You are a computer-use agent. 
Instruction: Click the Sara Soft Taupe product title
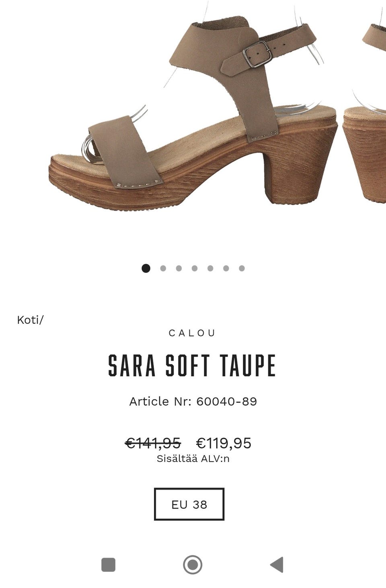192,366
